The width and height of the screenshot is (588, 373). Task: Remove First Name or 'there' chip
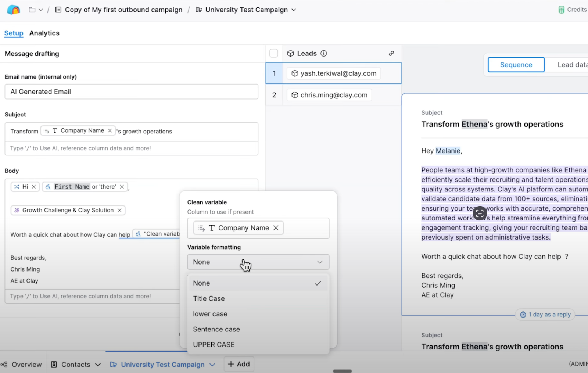[x=122, y=187]
